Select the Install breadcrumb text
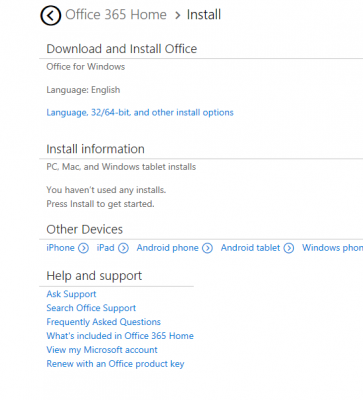363x400 pixels. point(204,15)
